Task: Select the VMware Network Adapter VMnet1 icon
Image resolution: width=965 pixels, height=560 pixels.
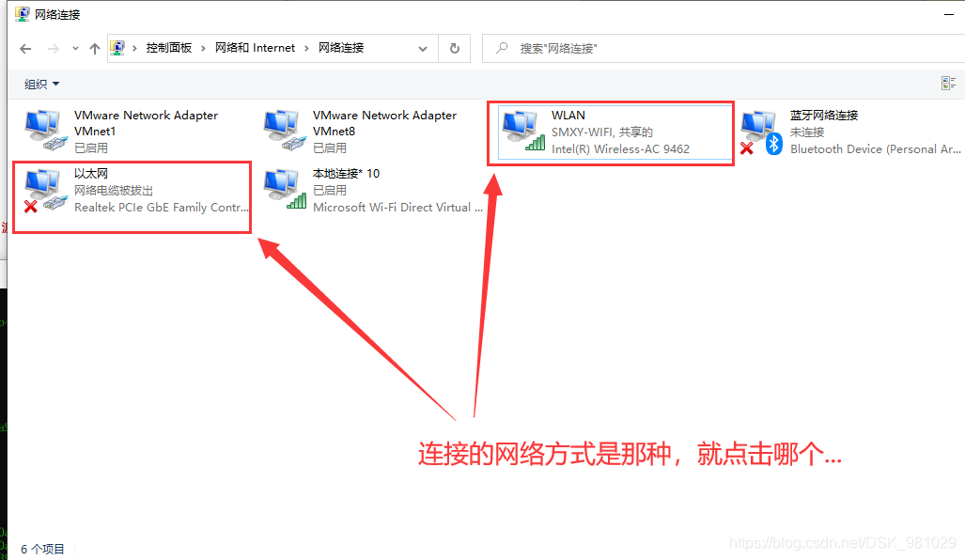Action: [45, 131]
